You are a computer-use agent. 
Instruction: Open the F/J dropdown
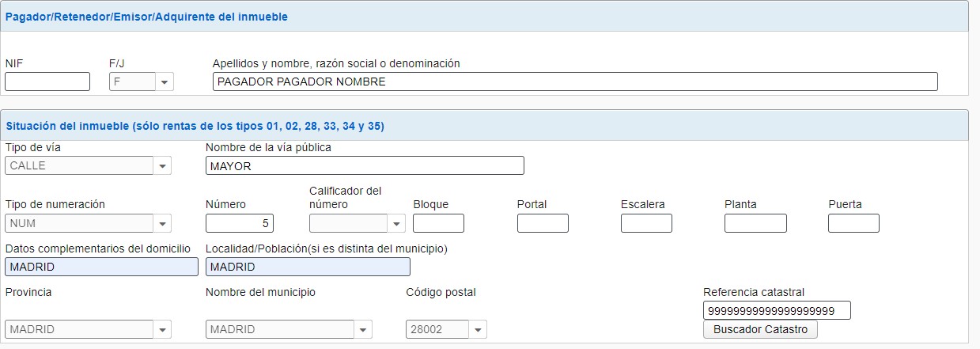click(x=141, y=82)
